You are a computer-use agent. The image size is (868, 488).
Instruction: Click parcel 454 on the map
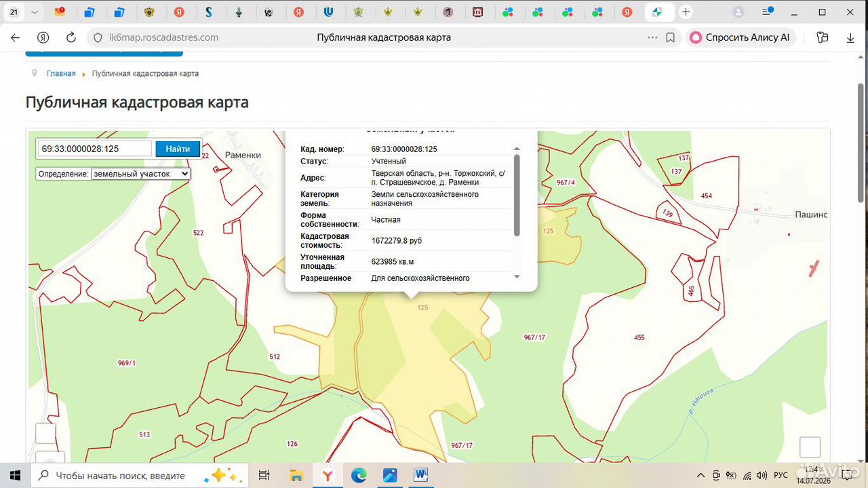click(707, 195)
